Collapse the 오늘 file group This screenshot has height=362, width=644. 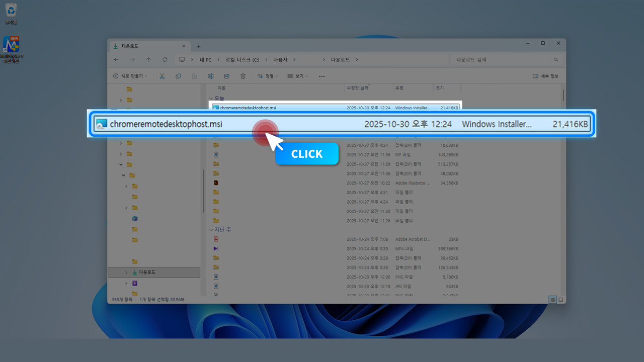(x=211, y=98)
